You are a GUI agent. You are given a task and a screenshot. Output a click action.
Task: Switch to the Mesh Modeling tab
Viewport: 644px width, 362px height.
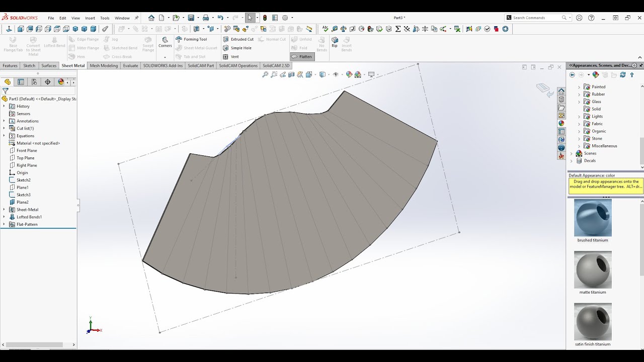(x=104, y=65)
